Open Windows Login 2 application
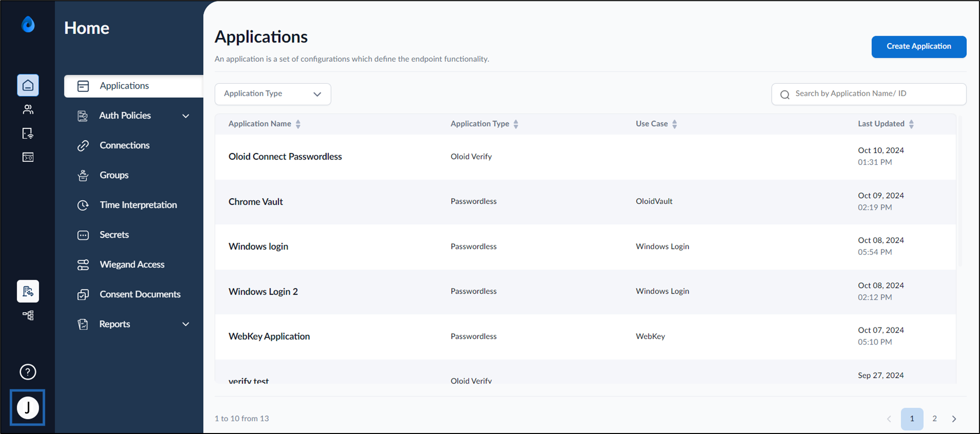This screenshot has width=980, height=434. pos(263,292)
